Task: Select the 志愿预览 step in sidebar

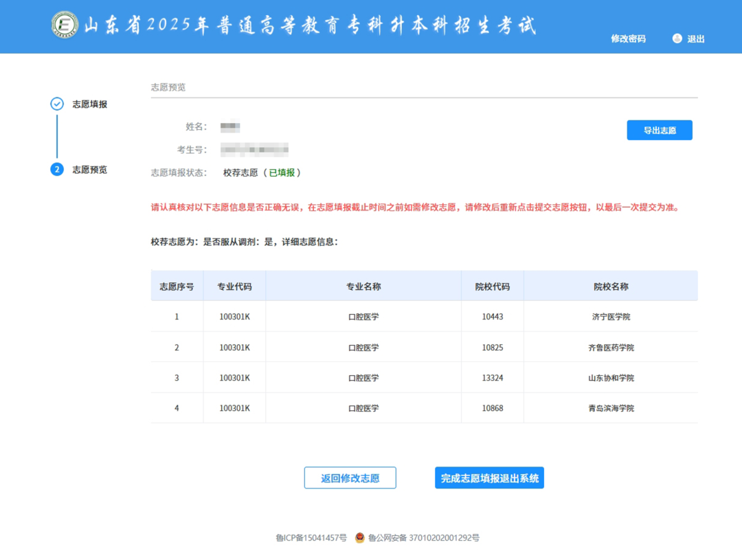Action: click(89, 170)
